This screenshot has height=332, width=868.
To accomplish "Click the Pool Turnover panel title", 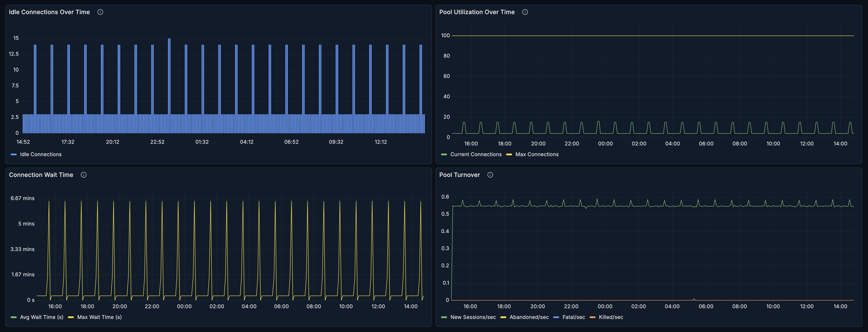I will tap(459, 175).
